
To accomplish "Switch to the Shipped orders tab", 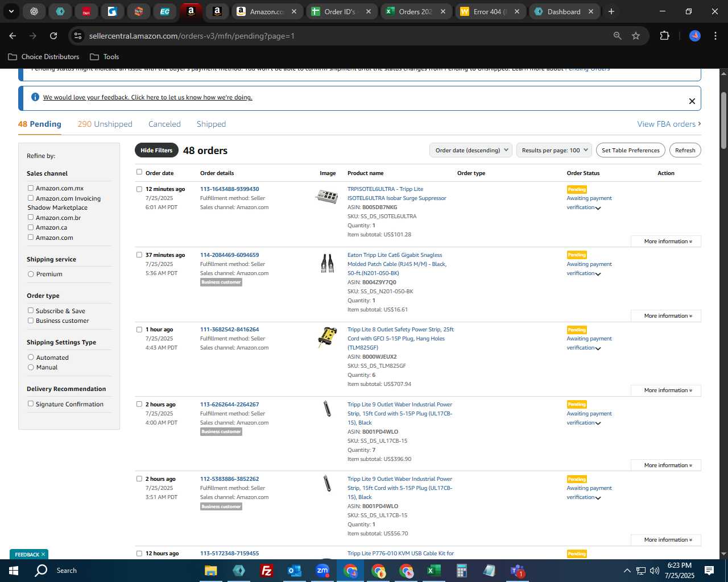I will coord(211,124).
